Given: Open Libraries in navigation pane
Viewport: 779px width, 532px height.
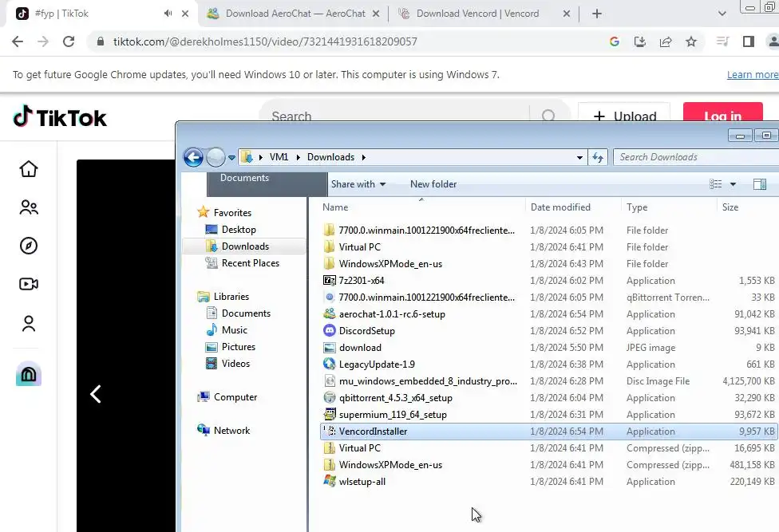Looking at the screenshot, I should (x=231, y=296).
